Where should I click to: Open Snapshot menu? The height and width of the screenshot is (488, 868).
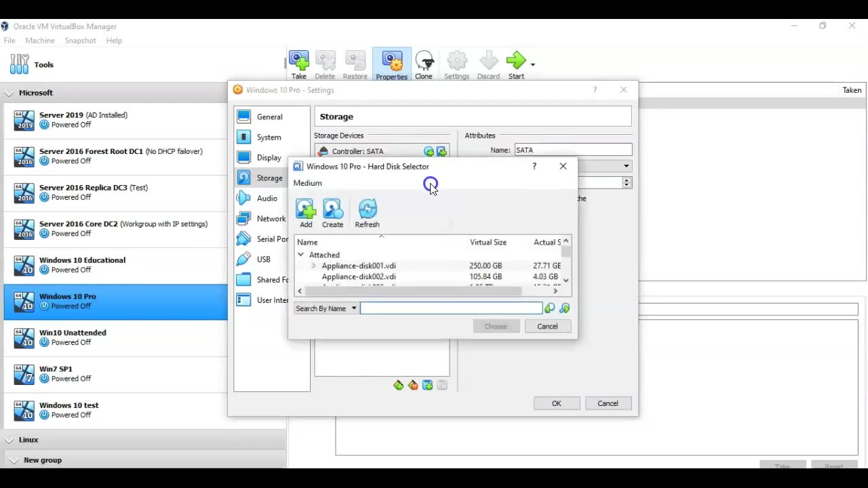[80, 41]
